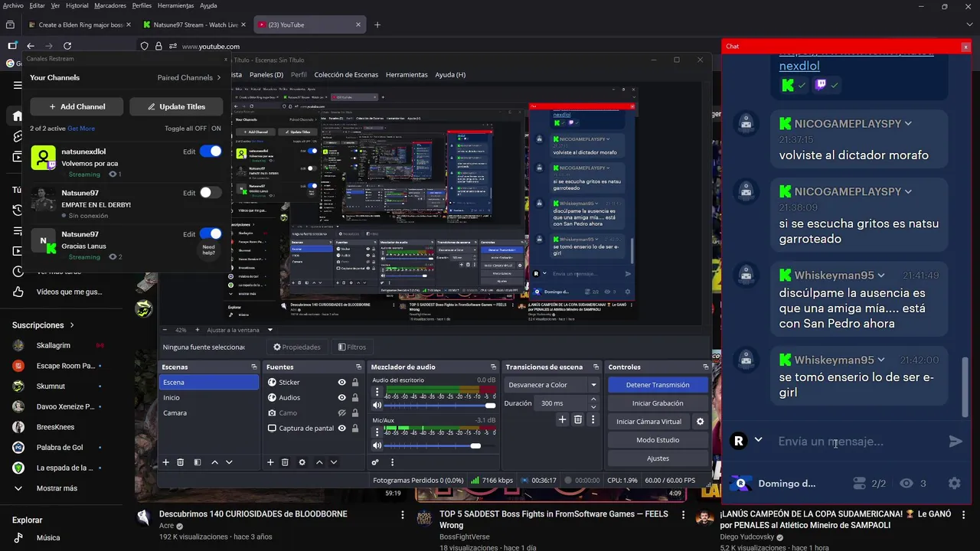Open source properties gear in Fuentes toolbar
The image size is (980, 551).
coord(302,462)
